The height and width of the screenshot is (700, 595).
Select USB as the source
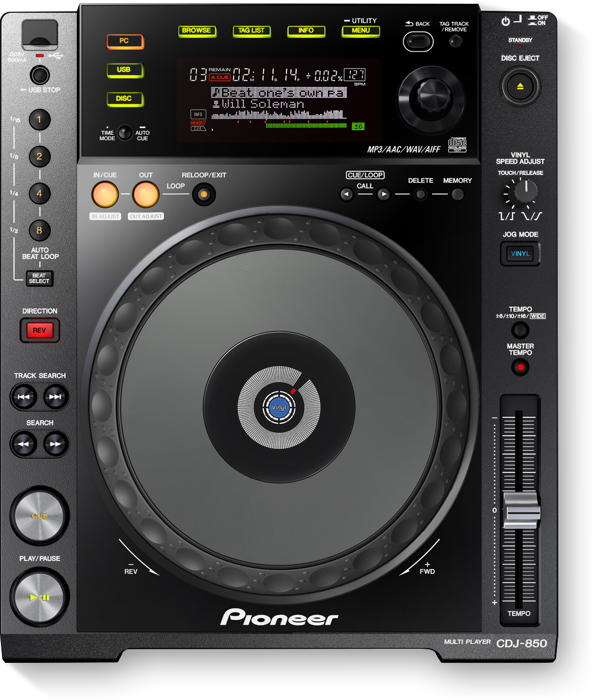(124, 70)
